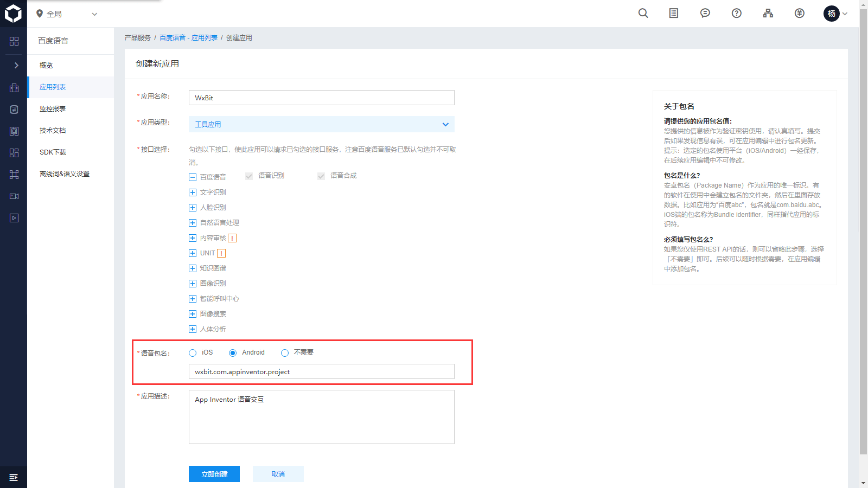The height and width of the screenshot is (488, 868).
Task: Open the 应用类型 dropdown showing 工具应用
Action: (x=322, y=124)
